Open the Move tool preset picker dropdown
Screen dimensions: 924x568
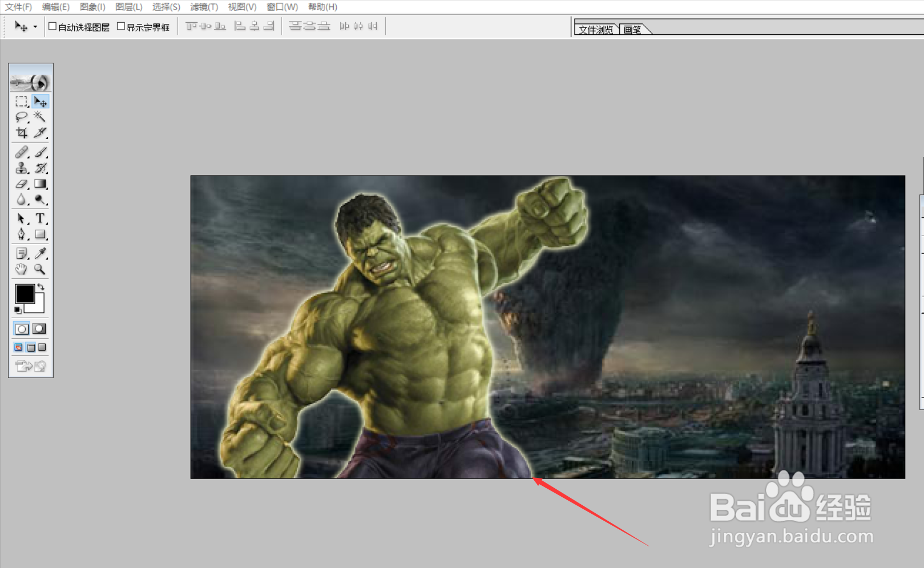35,27
